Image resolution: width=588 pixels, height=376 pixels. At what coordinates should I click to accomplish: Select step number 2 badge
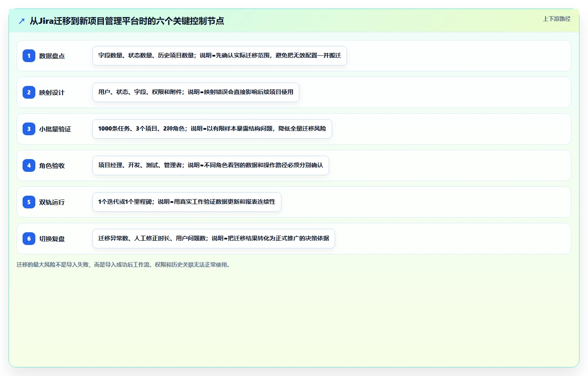29,92
